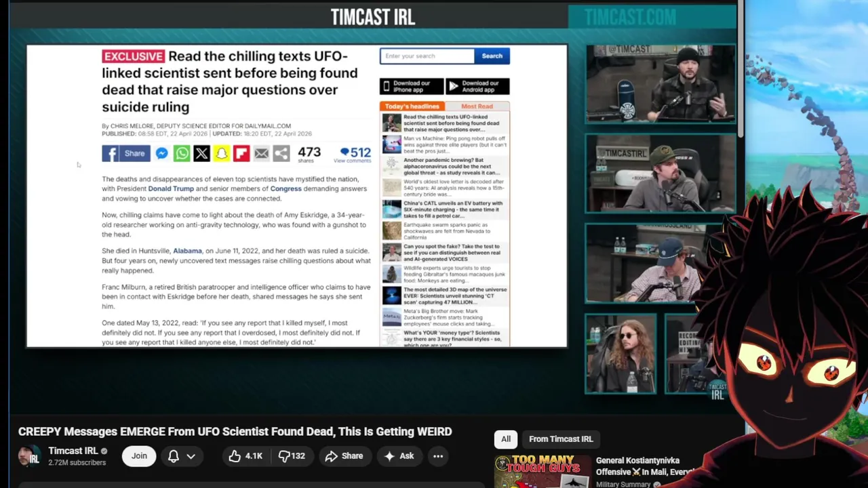Click the article search input field
Screen dimensions: 868x488
tap(427, 56)
